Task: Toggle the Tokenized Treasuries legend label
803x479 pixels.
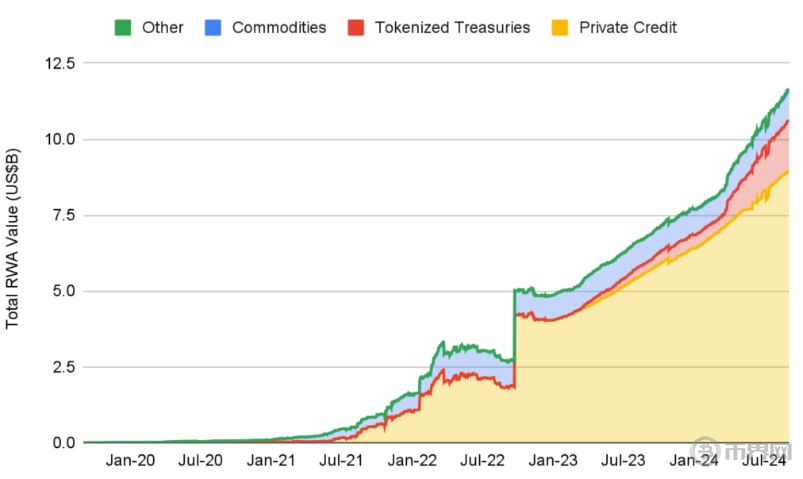Action: (x=452, y=27)
